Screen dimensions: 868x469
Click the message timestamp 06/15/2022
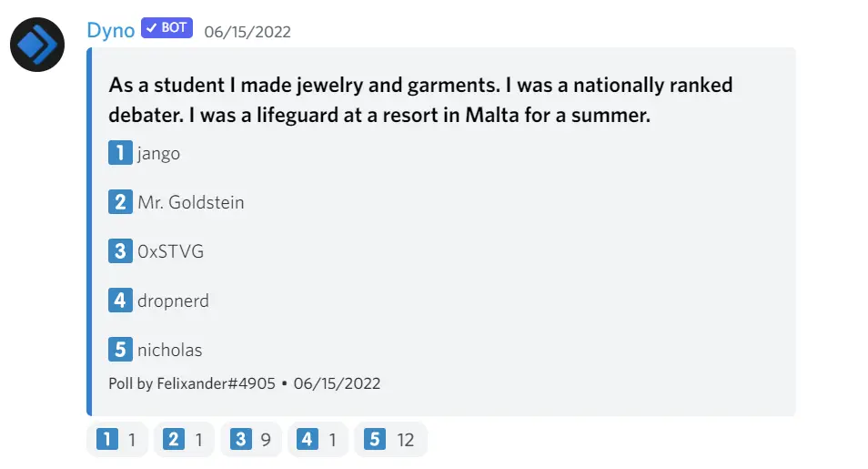pos(247,32)
